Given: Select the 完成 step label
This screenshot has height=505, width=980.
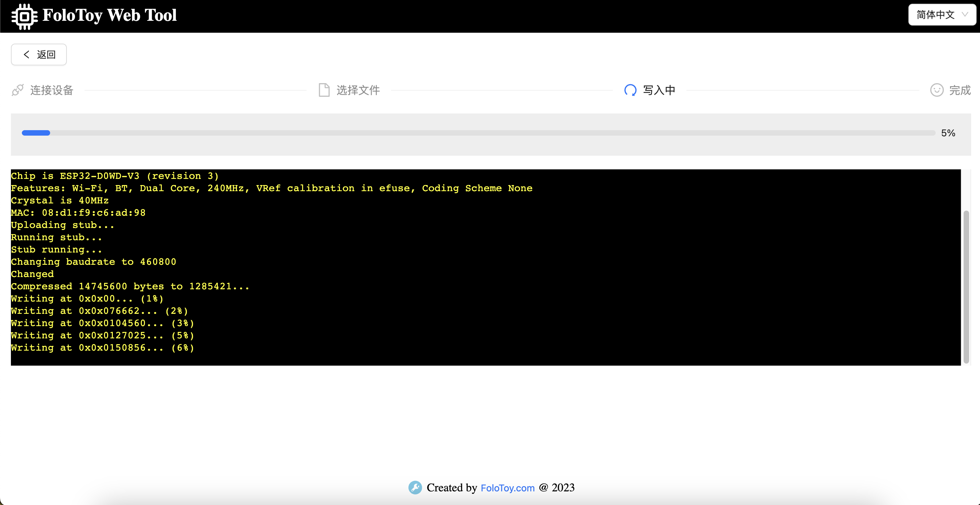Looking at the screenshot, I should 960,90.
